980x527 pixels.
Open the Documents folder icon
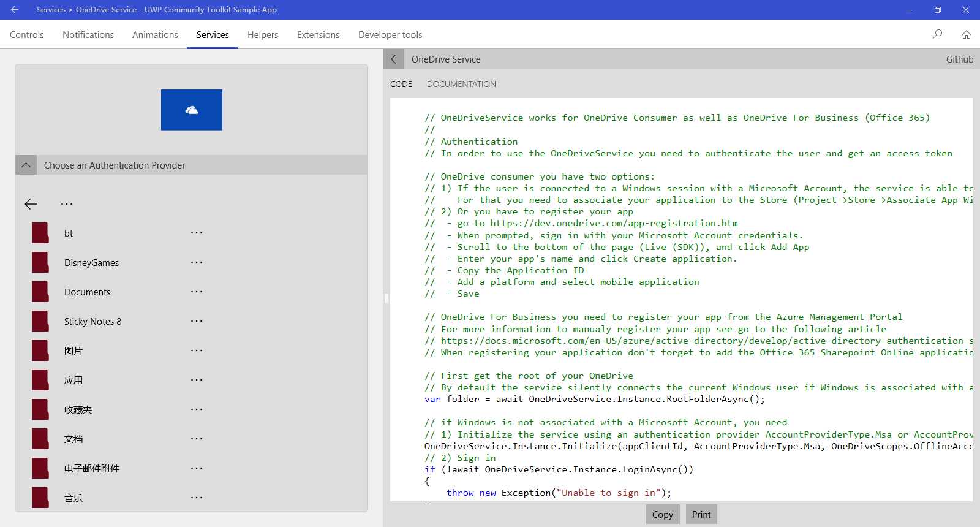tap(40, 292)
